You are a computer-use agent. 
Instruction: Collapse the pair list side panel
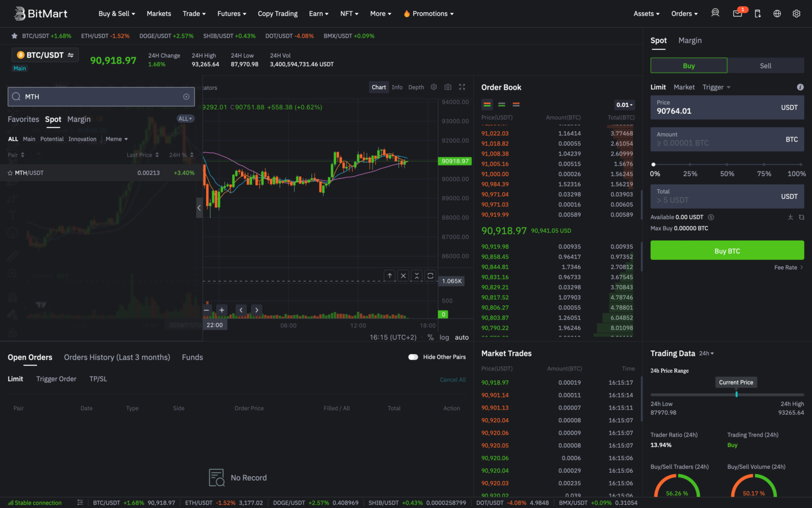click(x=199, y=207)
